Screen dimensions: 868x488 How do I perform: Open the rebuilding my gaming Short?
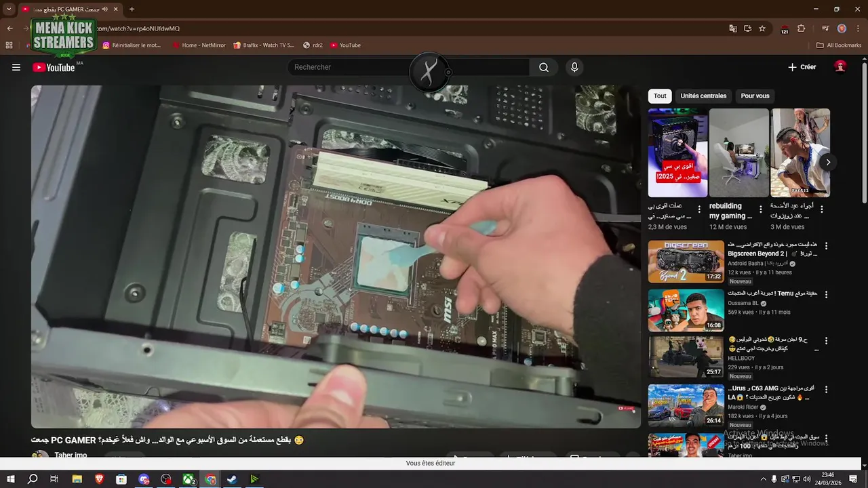pos(738,152)
